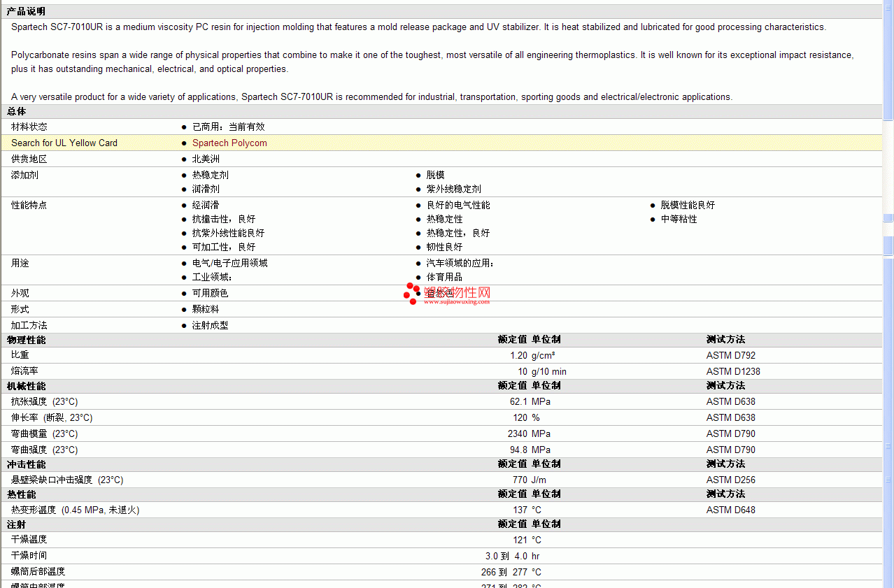
Task: Click the 脱模 additive entry
Action: click(436, 175)
